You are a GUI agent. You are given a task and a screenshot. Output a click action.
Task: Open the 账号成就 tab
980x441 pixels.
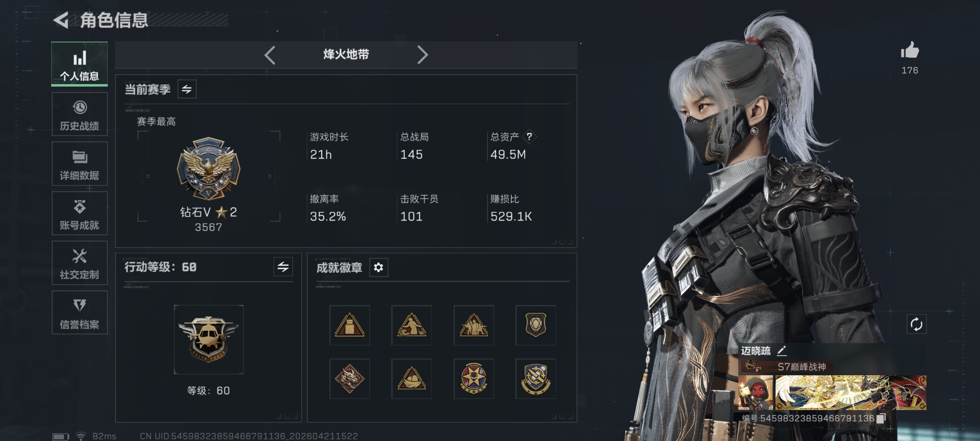pos(80,213)
